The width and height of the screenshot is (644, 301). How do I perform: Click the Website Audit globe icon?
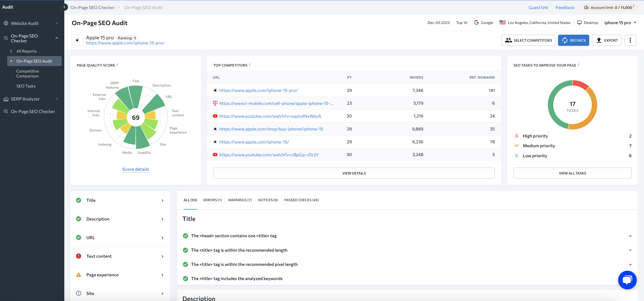(x=6, y=23)
